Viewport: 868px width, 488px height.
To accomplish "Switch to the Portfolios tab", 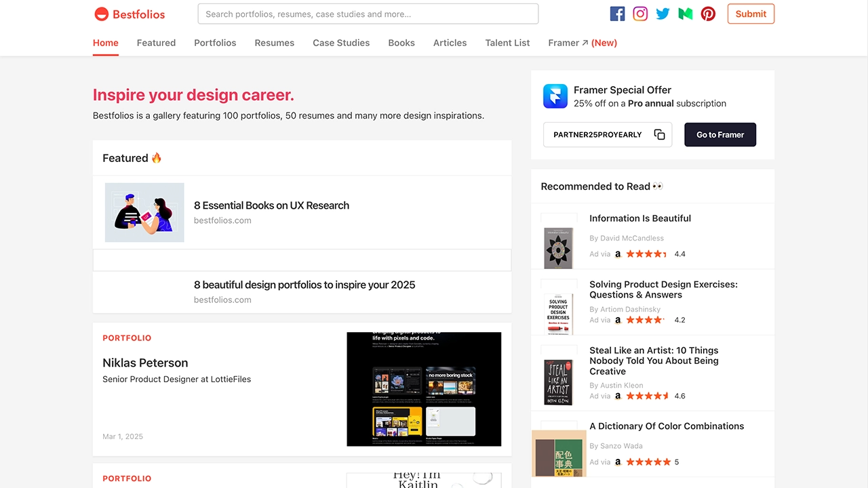I will pyautogui.click(x=215, y=43).
